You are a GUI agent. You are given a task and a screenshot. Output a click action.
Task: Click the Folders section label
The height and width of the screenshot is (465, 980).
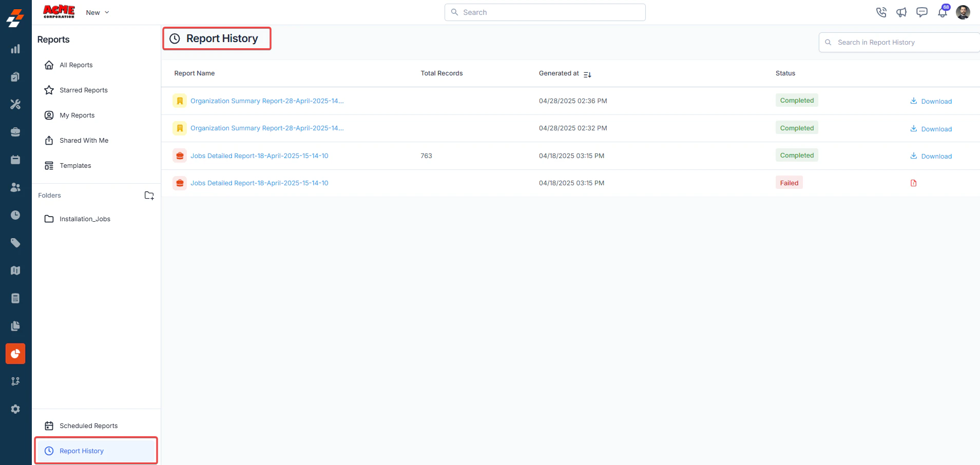tap(49, 196)
